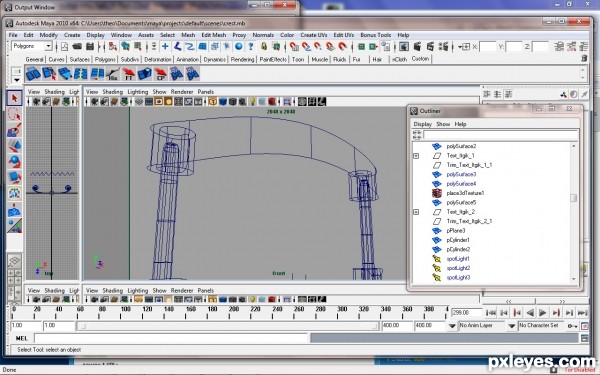Switch to Custom shelf tab
The image size is (600, 375).
click(420, 59)
